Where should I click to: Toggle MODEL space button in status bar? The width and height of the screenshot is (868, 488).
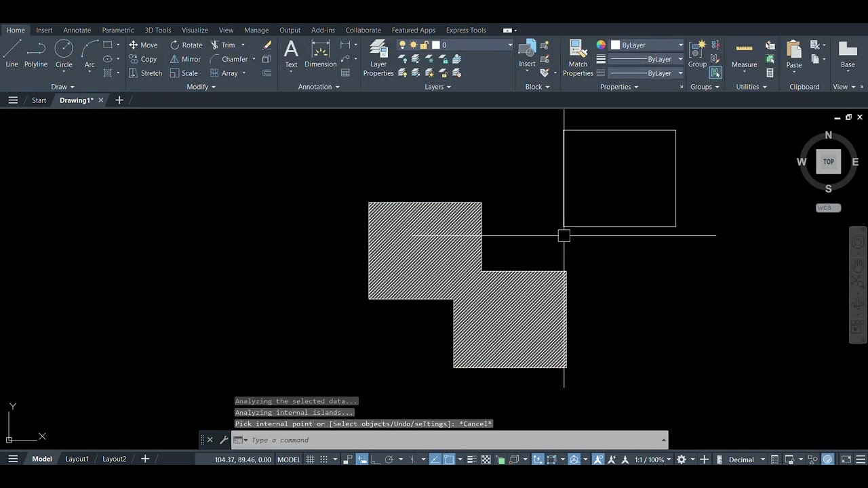click(x=289, y=460)
